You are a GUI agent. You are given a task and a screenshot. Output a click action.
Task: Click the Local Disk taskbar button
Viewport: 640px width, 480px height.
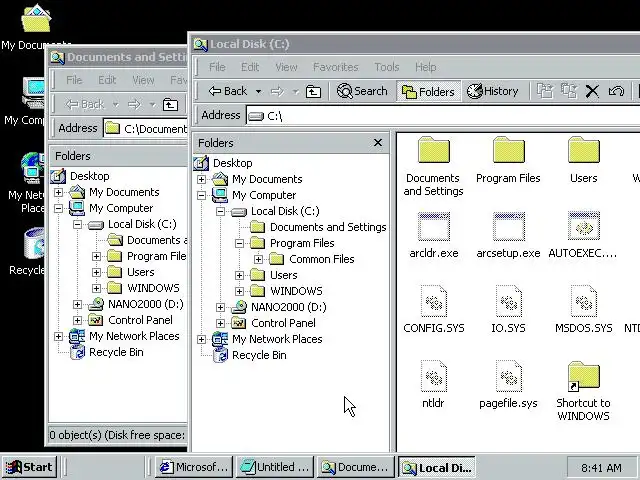(437, 467)
